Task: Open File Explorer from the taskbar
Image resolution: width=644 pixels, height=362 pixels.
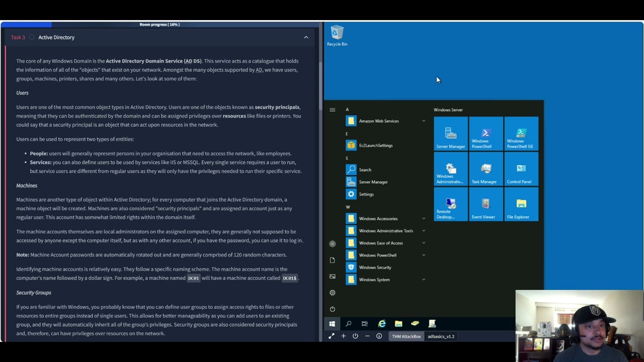Action: click(x=398, y=324)
